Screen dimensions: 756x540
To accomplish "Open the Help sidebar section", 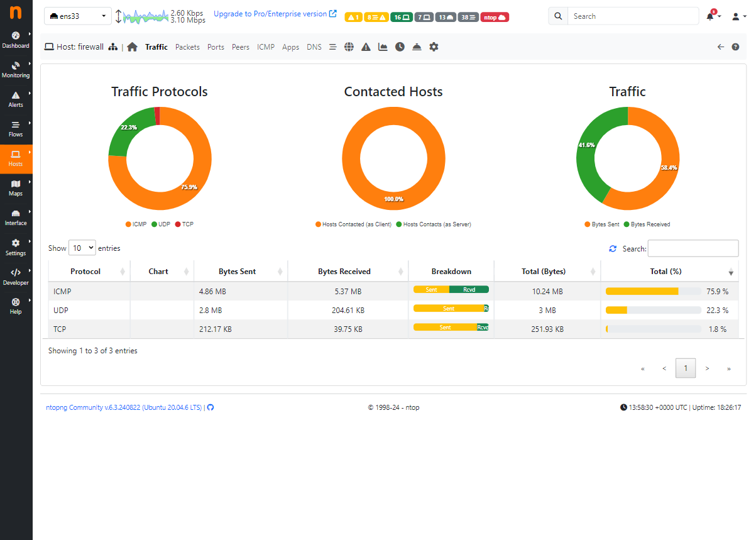I will pos(16,306).
